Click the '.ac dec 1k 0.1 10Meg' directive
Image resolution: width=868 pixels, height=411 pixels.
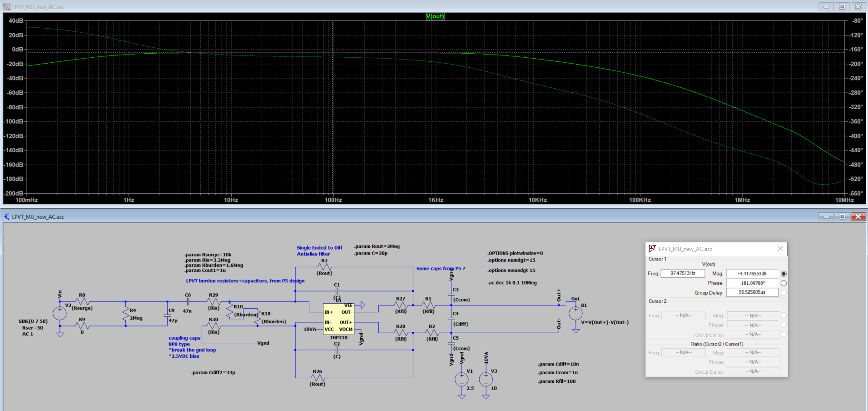click(x=512, y=282)
